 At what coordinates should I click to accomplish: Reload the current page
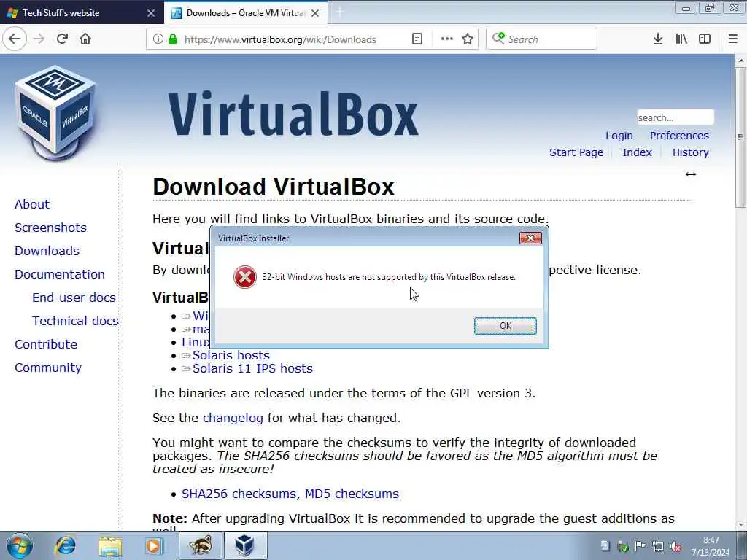tap(62, 39)
